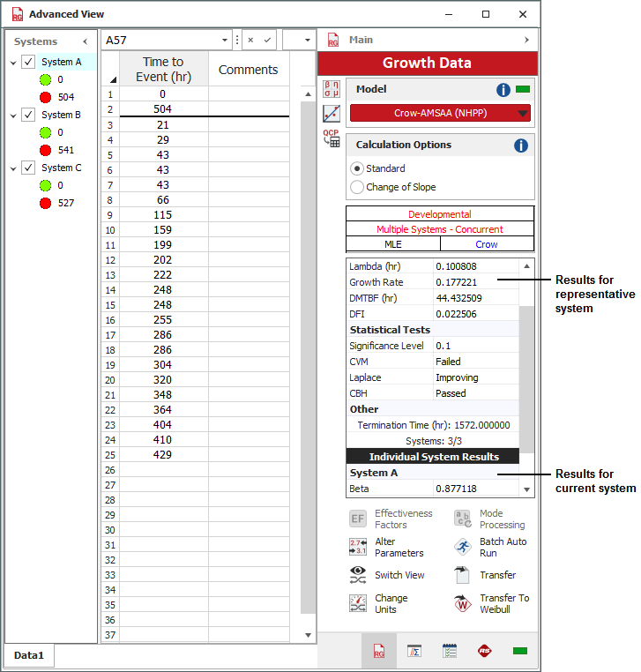Viewport: 641px width, 672px height.
Task: Select the Change of Slope option
Action: tap(357, 187)
